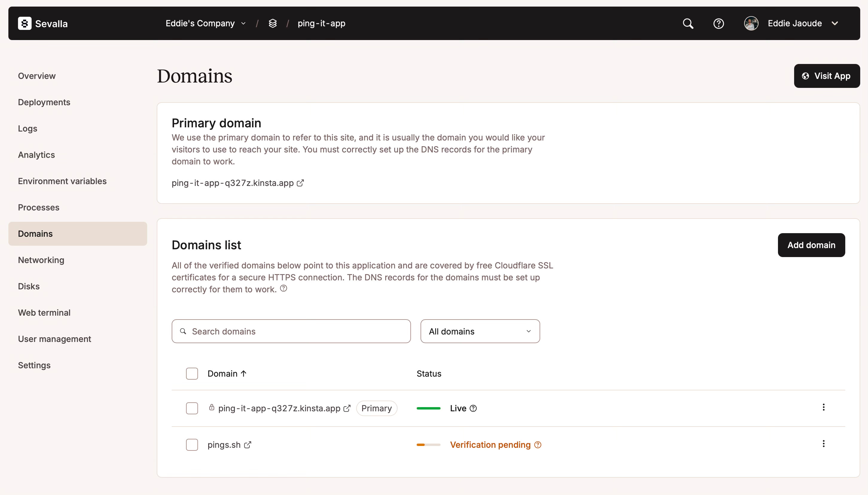
Task: Click the orange Verification pending progress bar
Action: tap(428, 445)
